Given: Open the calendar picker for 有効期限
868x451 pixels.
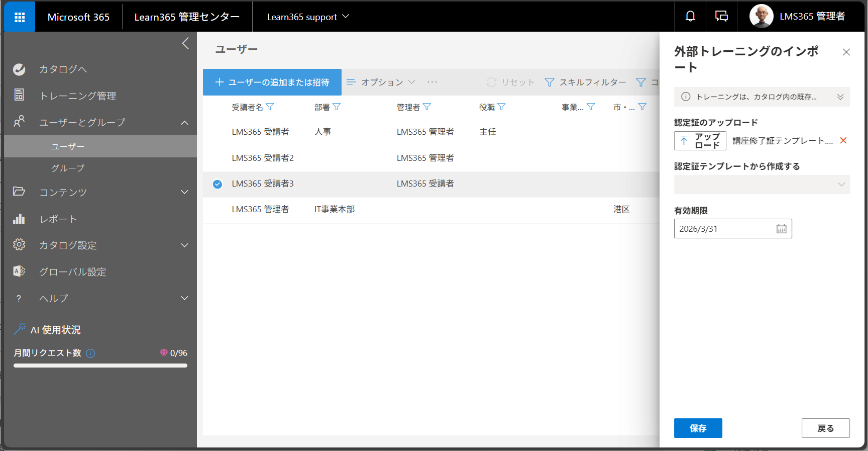Looking at the screenshot, I should [x=782, y=229].
